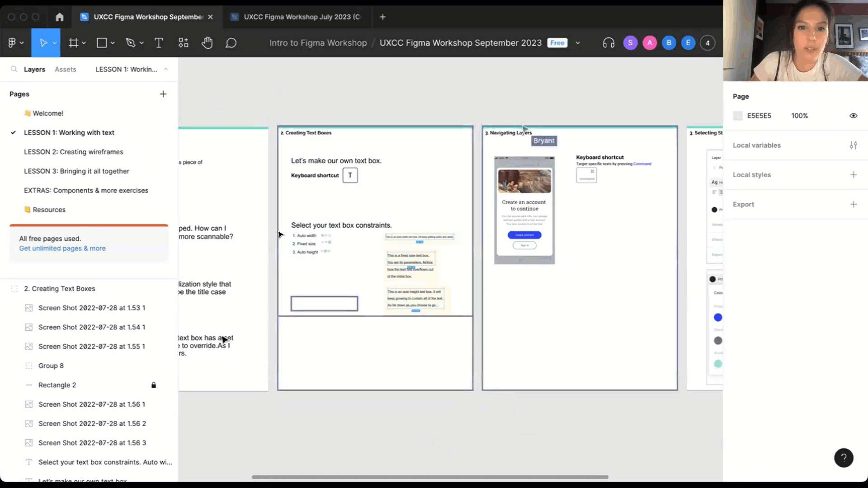
Task: Open local variables settings icon
Action: pyautogui.click(x=853, y=145)
